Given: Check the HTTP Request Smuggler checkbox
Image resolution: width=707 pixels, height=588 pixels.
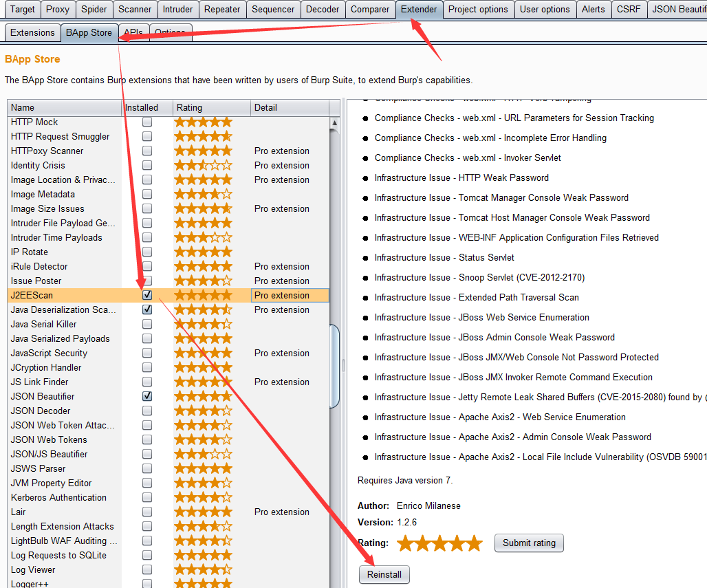Looking at the screenshot, I should click(147, 136).
